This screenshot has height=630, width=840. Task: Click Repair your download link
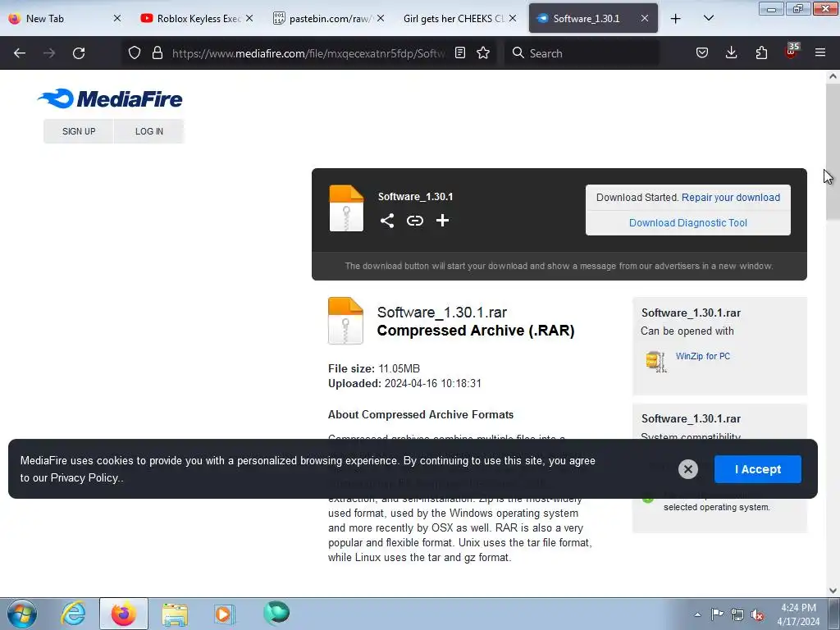pos(731,197)
